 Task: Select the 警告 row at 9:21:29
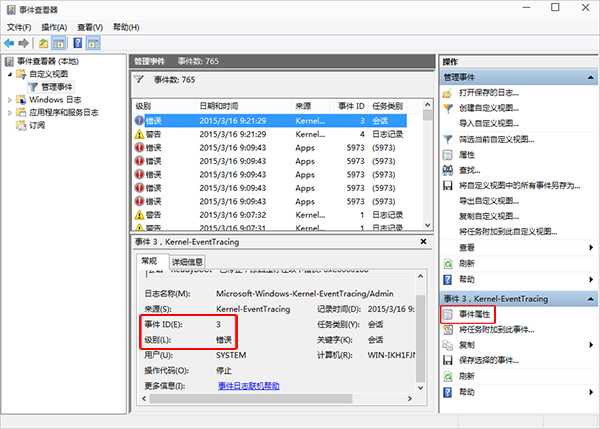(x=270, y=134)
